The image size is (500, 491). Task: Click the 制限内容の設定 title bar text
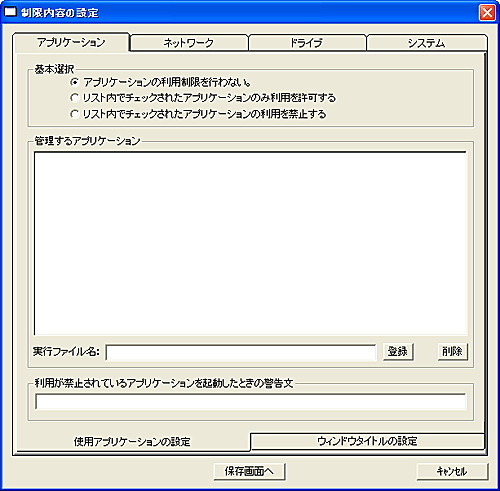click(60, 13)
